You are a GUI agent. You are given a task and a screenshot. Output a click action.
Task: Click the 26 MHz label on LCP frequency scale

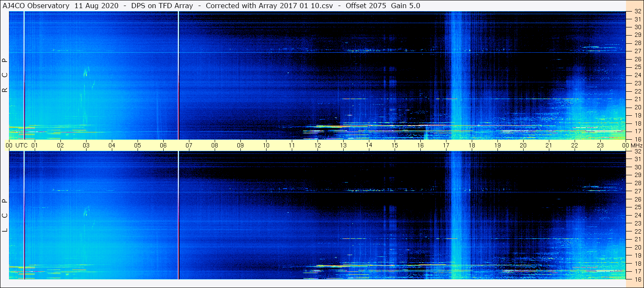pyautogui.click(x=637, y=199)
